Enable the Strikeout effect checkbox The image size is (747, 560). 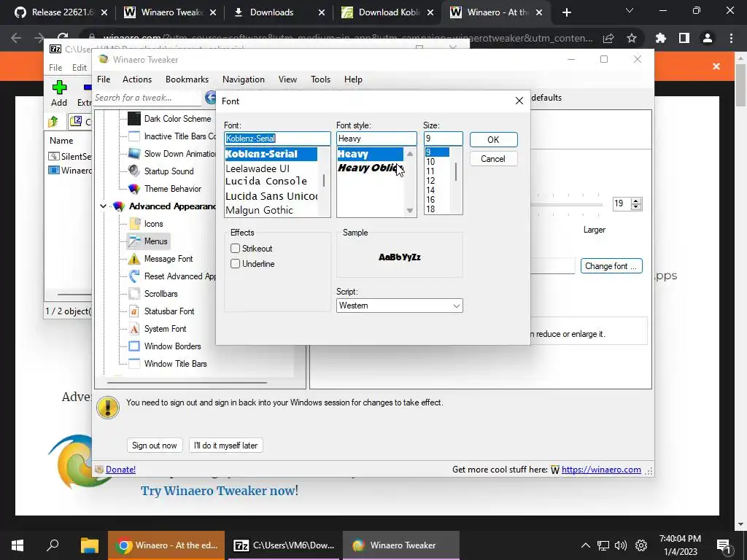click(x=235, y=249)
